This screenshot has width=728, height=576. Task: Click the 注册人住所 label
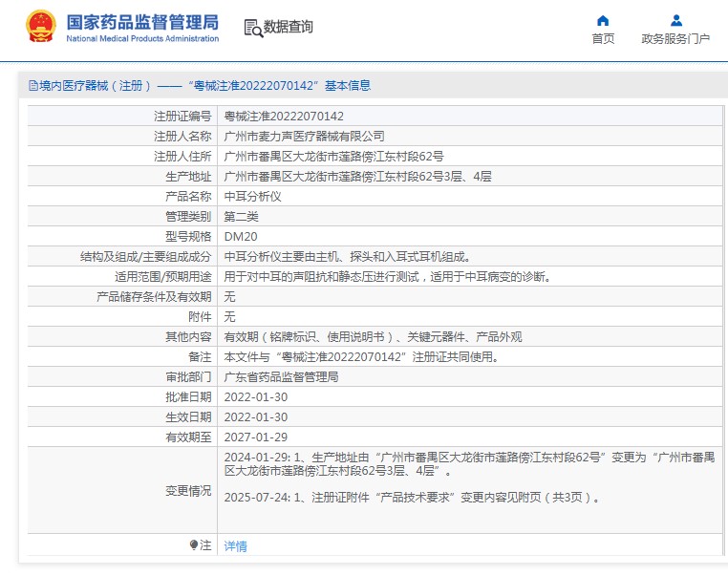pyautogui.click(x=182, y=156)
